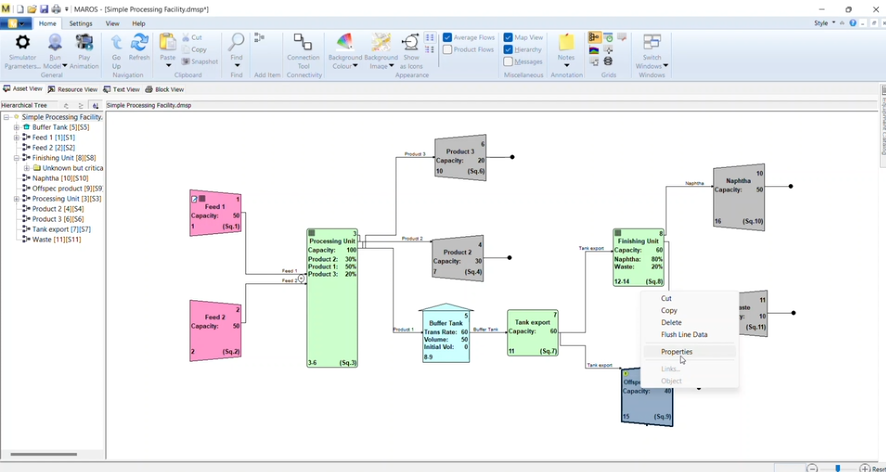Click the Go Up navigation arrow
Viewport: 886px width, 472px height.
(x=116, y=42)
